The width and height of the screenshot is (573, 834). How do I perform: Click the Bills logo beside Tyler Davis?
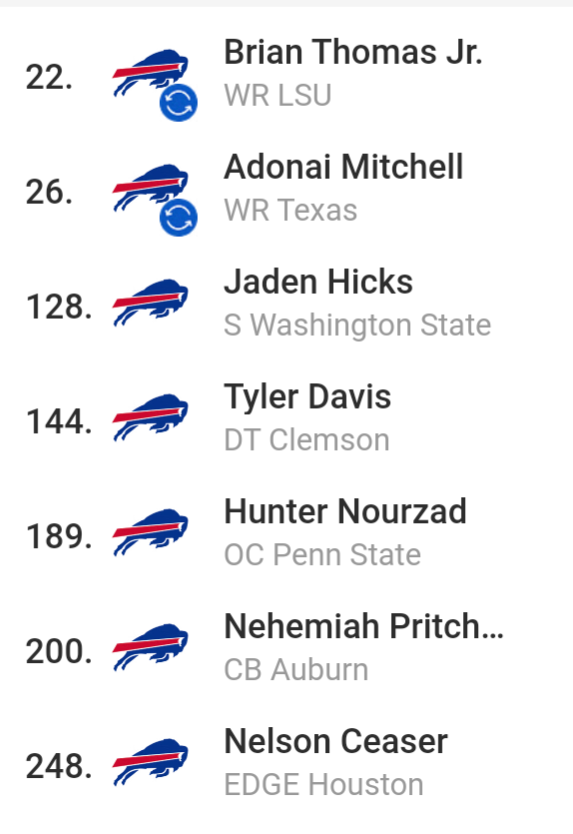coord(150,418)
